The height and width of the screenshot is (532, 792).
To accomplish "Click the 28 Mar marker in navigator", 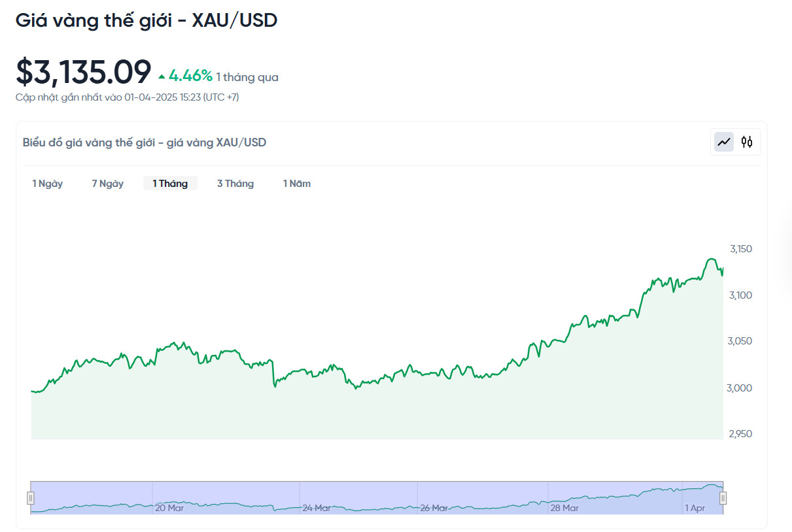I will coord(564,508).
